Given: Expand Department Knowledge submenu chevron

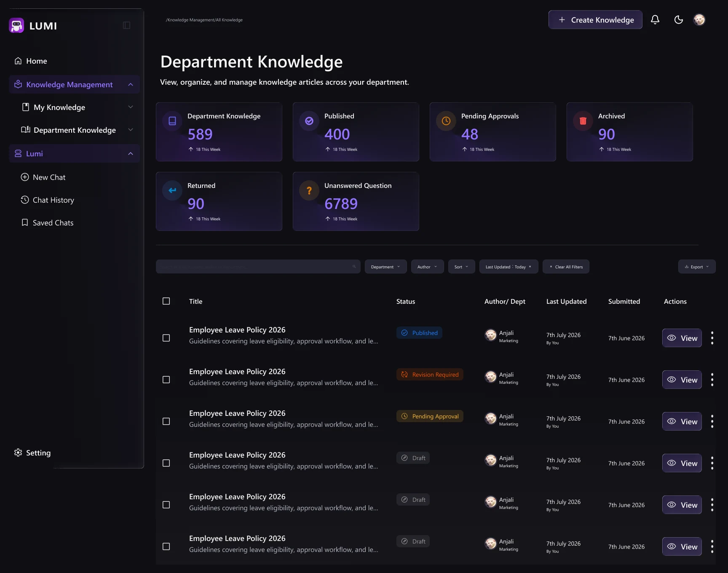Looking at the screenshot, I should [131, 130].
